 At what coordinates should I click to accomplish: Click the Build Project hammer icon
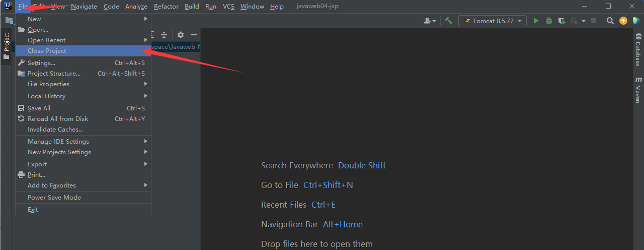tap(448, 21)
